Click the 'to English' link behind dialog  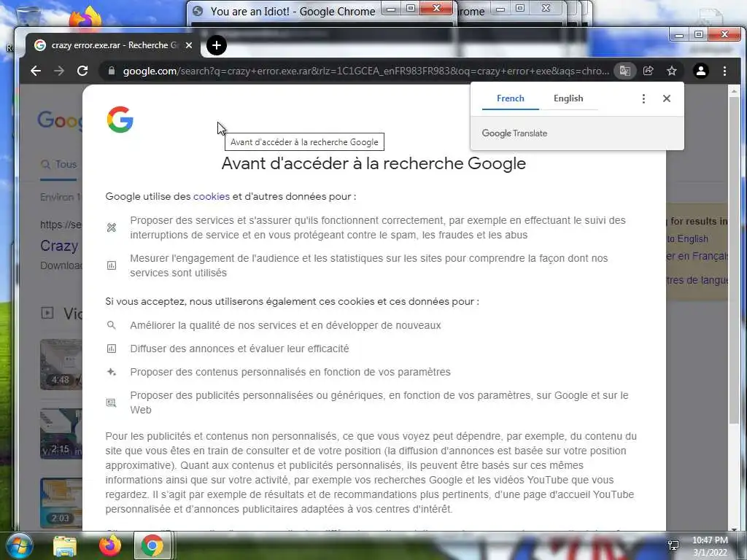point(687,239)
